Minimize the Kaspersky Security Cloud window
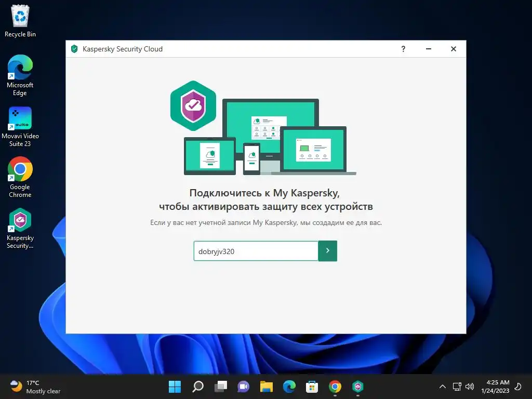 (x=429, y=49)
